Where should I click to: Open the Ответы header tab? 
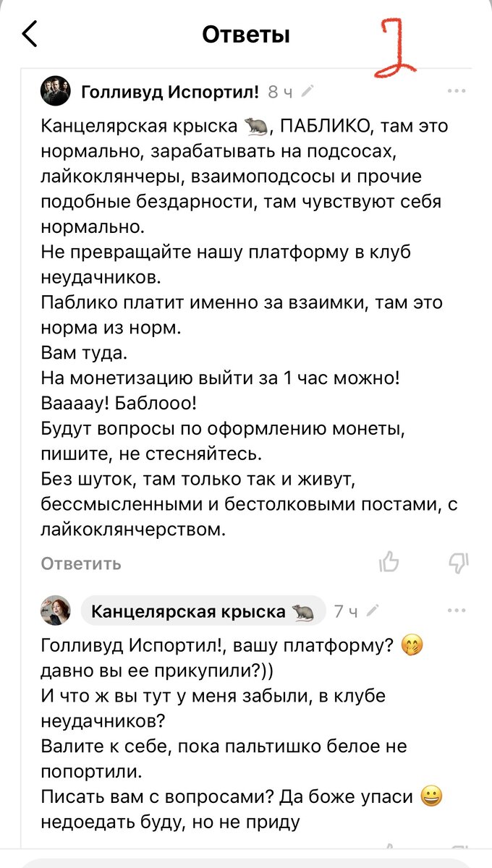pos(246,33)
